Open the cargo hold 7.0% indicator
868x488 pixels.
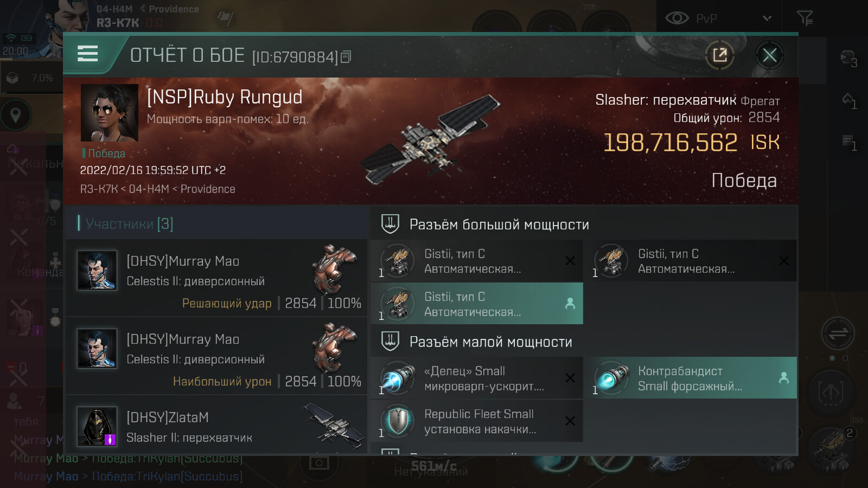[30, 78]
